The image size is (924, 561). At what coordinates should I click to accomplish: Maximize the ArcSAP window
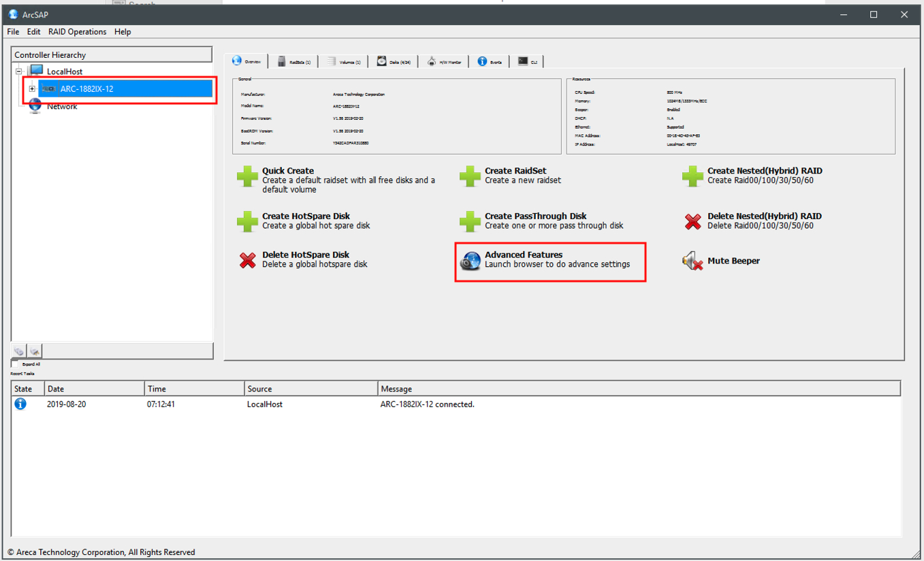874,14
